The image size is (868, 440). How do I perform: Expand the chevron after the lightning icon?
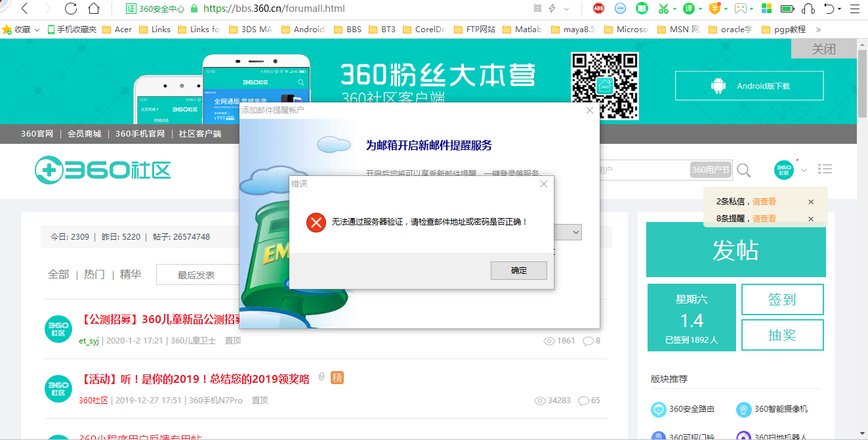coord(567,9)
